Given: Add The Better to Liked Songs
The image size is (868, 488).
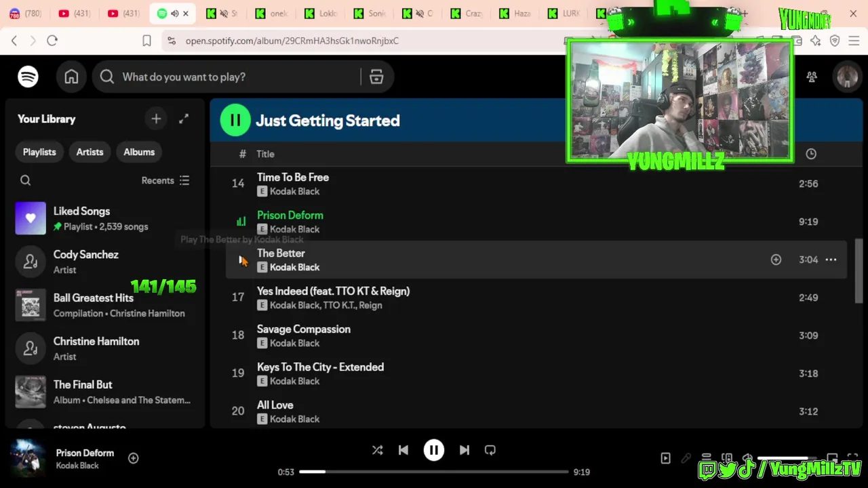Looking at the screenshot, I should 776,260.
